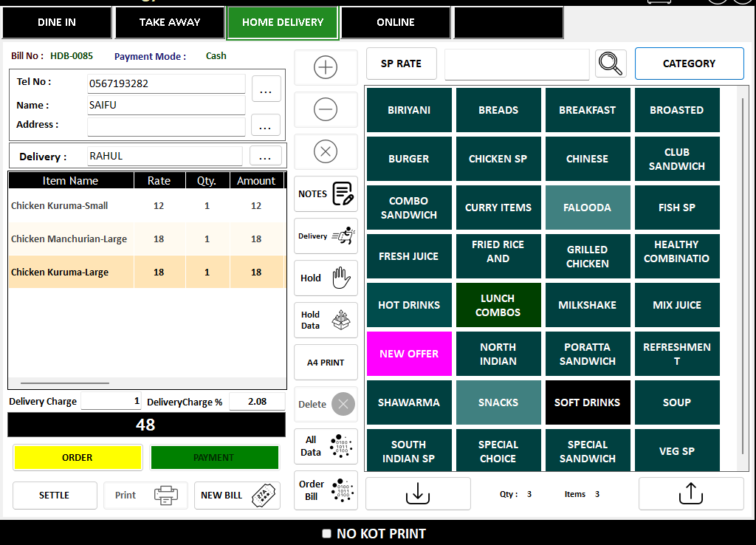
Task: Click the A4 PRINT button
Action: [x=326, y=362]
